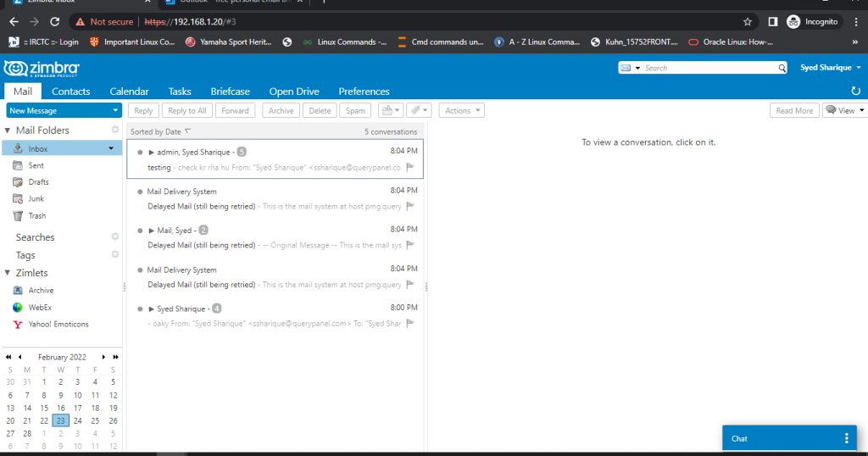The image size is (868, 456).
Task: Open the print icon dropdown in toolbar
Action: (x=390, y=110)
